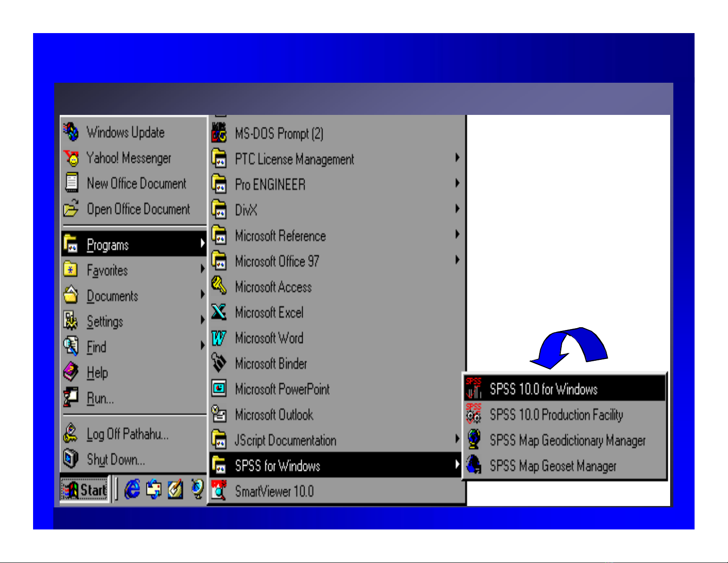Viewport: 728px width, 563px height.
Task: Expand the Favorites submenu arrow
Action: (202, 269)
